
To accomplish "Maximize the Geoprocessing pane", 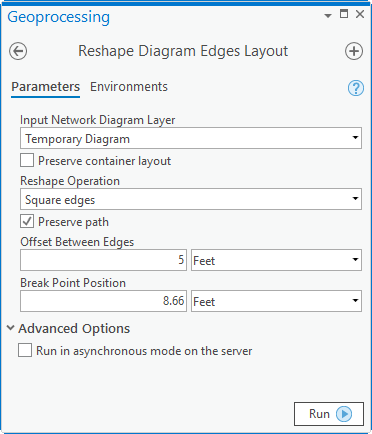I will coord(344,14).
